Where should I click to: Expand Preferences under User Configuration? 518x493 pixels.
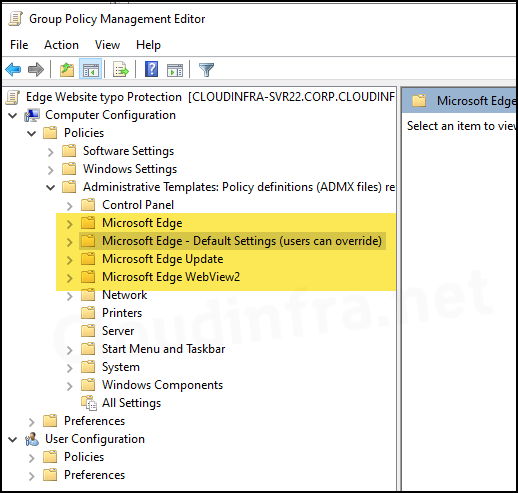click(x=32, y=476)
